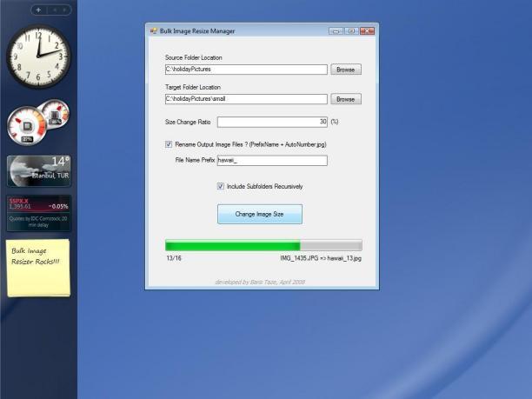Viewport: 532px width, 399px height.
Task: Open the stock quotes gadget
Action: click(38, 213)
